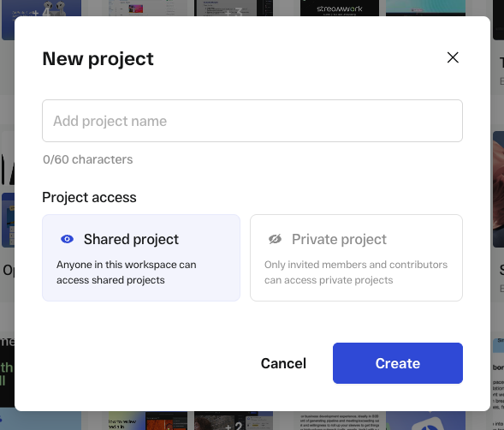Open the top-left thumbnail showing +4
Screen dimensions: 504x430
point(41,9)
